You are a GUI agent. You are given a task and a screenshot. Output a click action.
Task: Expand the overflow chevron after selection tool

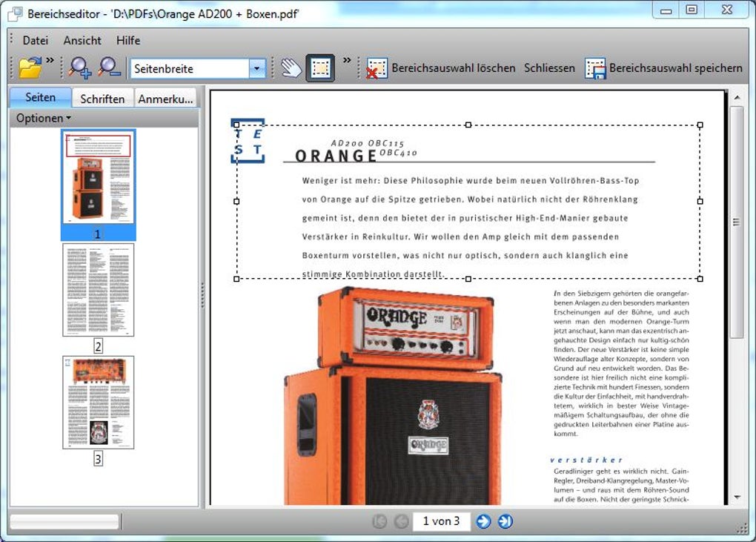[x=347, y=60]
